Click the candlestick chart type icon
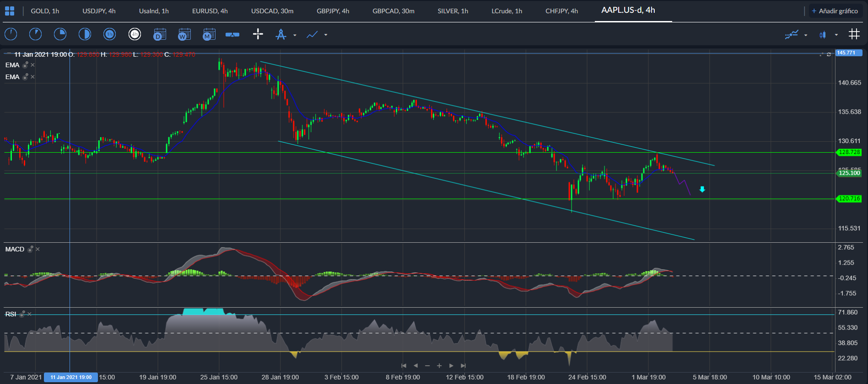Viewport: 868px width, 384px height. tap(823, 34)
